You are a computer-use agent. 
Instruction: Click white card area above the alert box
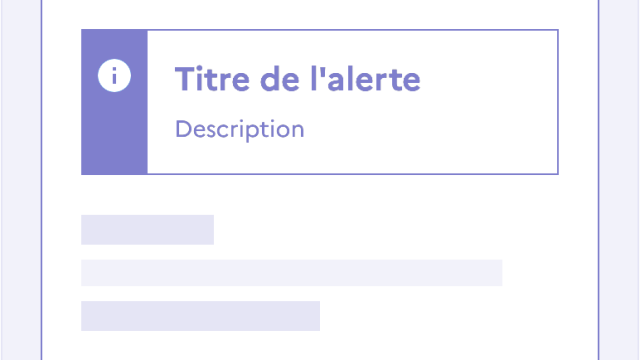tap(320, 14)
